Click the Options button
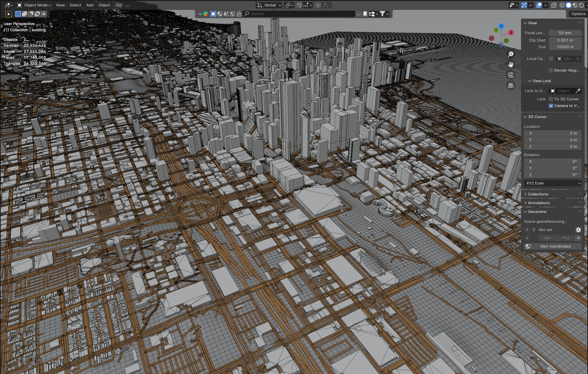 578,14
